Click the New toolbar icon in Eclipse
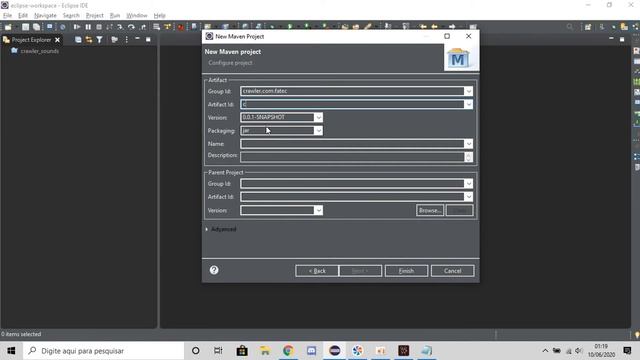Image resolution: width=640 pixels, height=360 pixels. (8, 27)
